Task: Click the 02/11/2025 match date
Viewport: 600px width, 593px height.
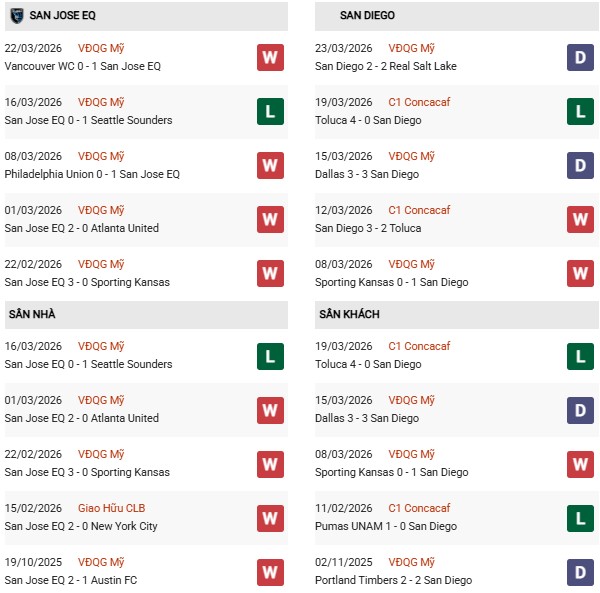Action: 343,562
